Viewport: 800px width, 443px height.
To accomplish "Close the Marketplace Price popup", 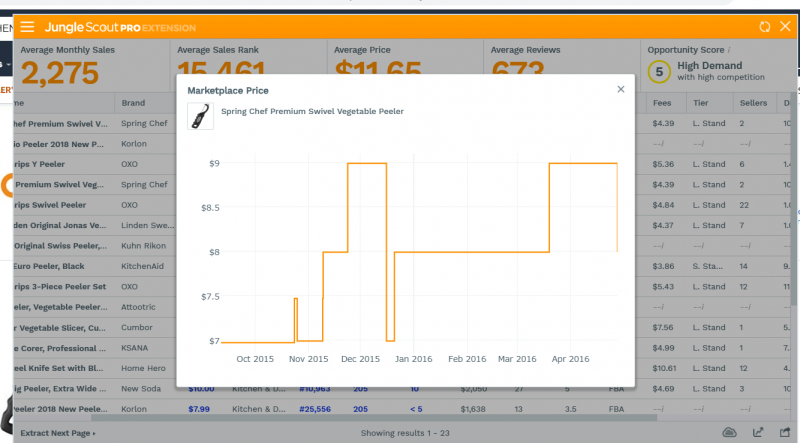I will click(x=620, y=89).
